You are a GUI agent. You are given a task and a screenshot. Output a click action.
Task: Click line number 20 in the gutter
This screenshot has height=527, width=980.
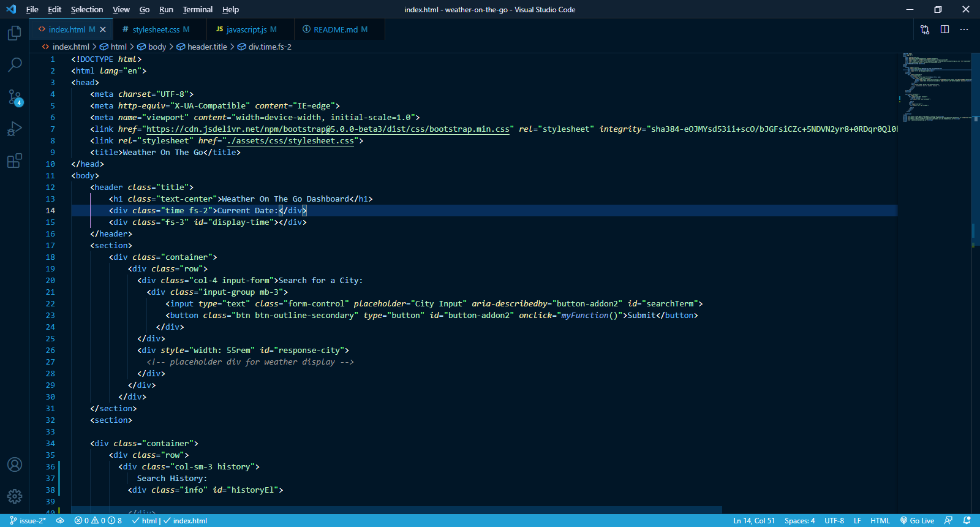click(50, 281)
